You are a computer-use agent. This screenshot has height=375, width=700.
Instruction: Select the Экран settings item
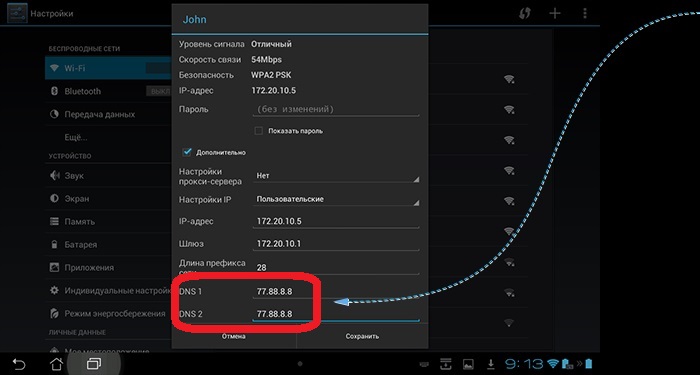[x=108, y=199]
